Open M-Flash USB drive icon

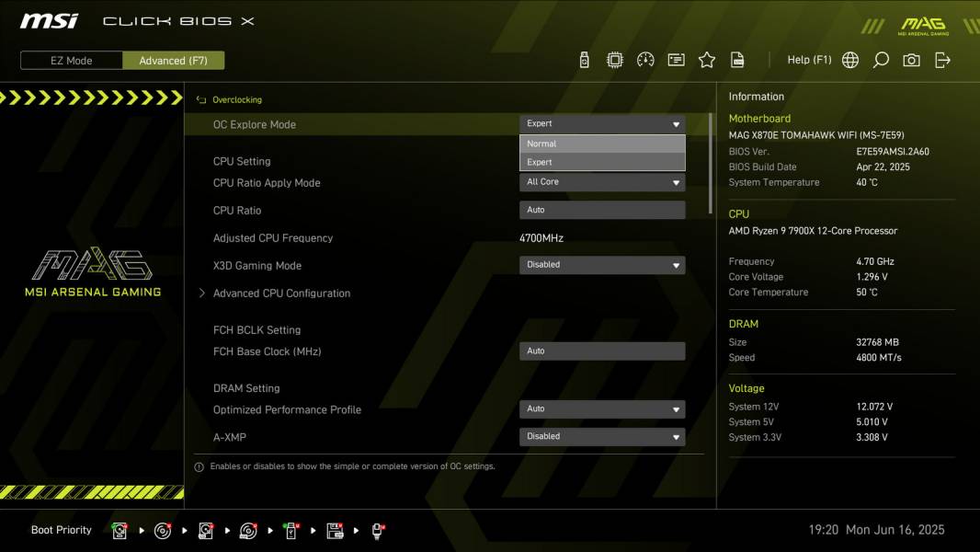click(x=584, y=60)
